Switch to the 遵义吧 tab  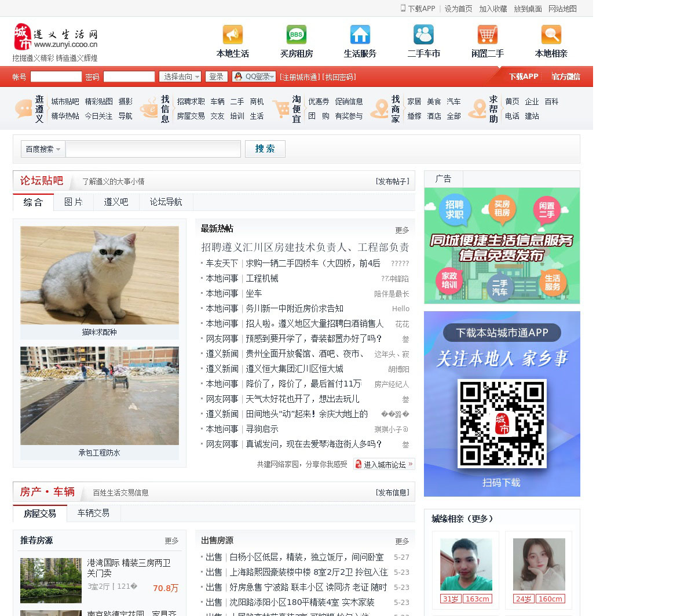[116, 202]
